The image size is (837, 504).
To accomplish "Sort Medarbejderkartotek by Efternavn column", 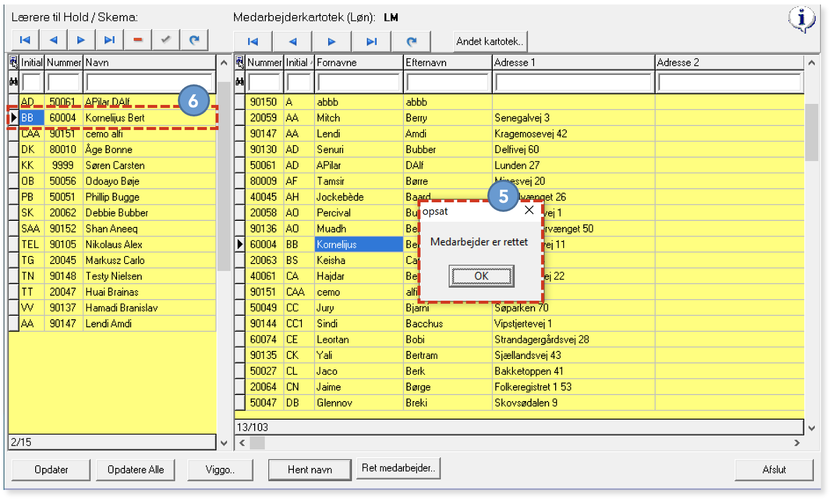I will click(448, 62).
